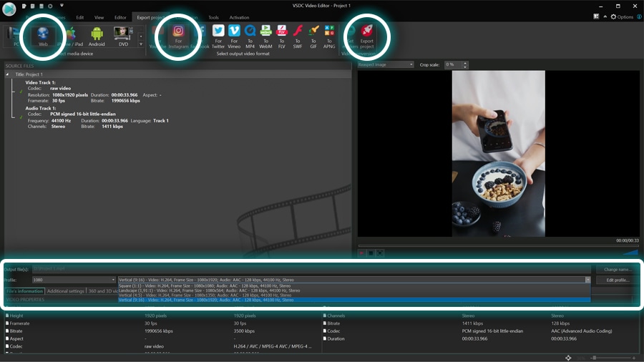Image resolution: width=644 pixels, height=362 pixels.
Task: Switch to the File's information tab
Action: [24, 291]
